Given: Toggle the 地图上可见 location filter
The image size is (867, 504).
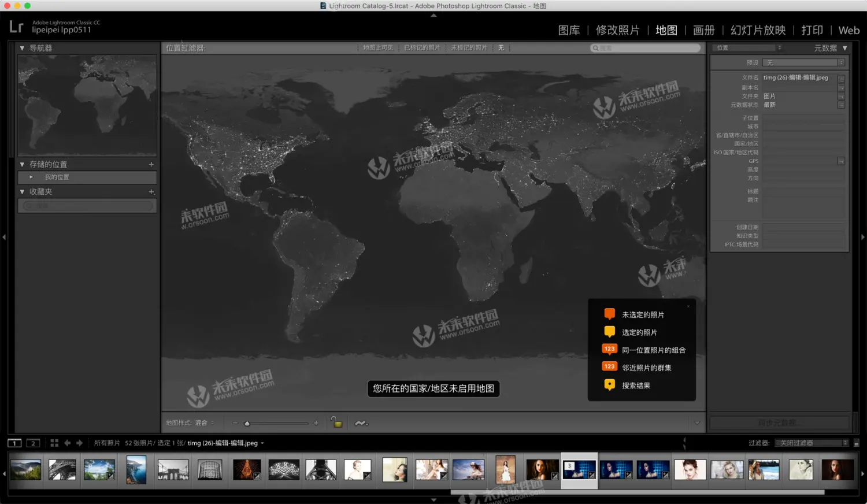Looking at the screenshot, I should [x=378, y=48].
